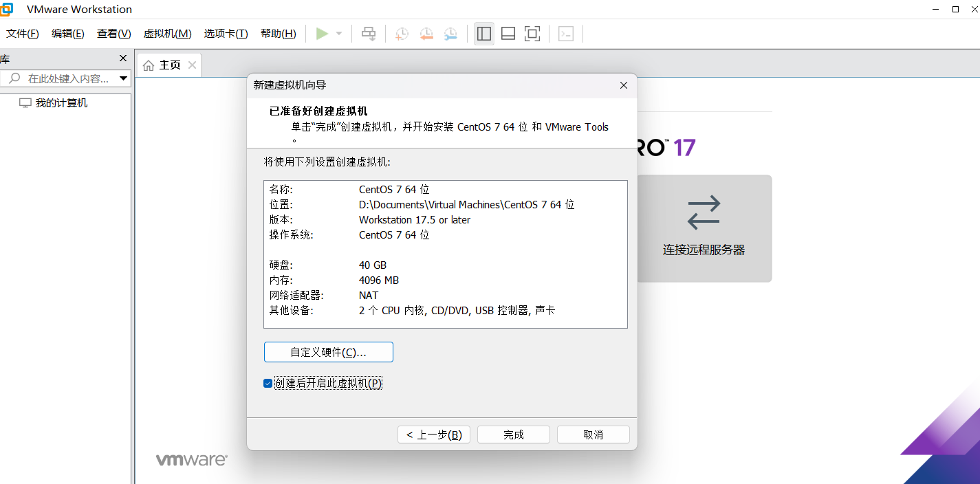Click the console view toolbar icon
Viewport: 980px width, 484px height.
[x=566, y=34]
